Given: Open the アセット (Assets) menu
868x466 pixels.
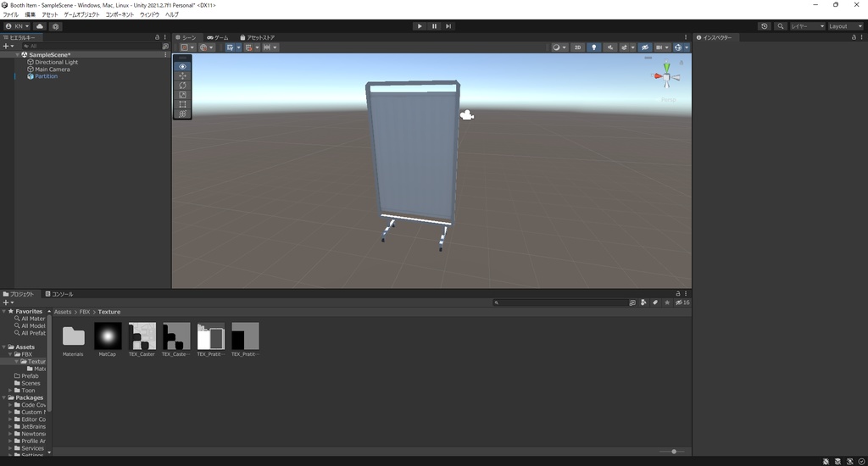Looking at the screenshot, I should [50, 14].
